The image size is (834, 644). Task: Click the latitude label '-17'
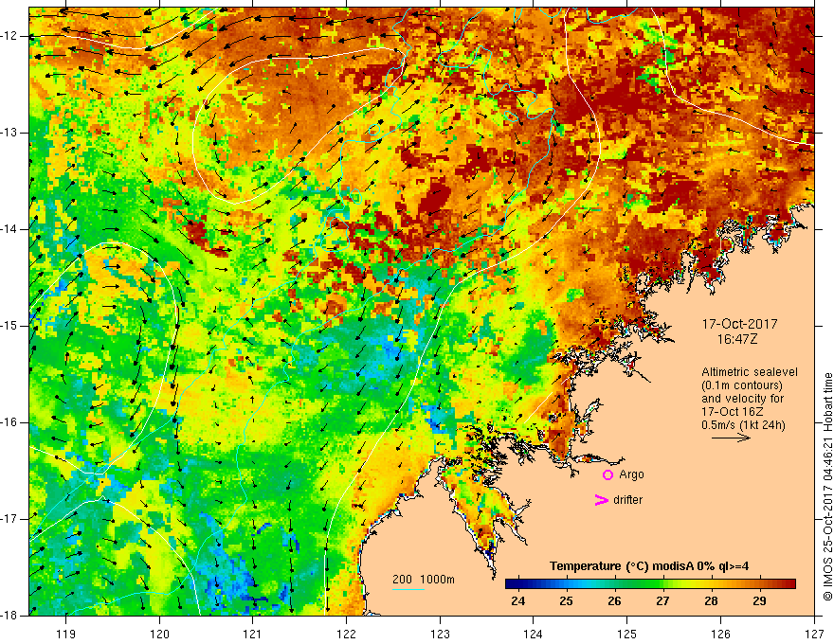(10, 519)
